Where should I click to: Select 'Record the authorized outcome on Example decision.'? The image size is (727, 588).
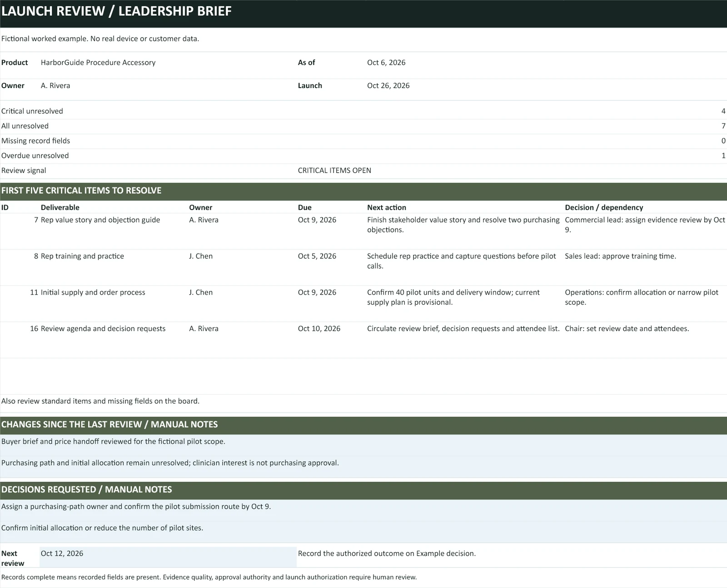tap(387, 553)
